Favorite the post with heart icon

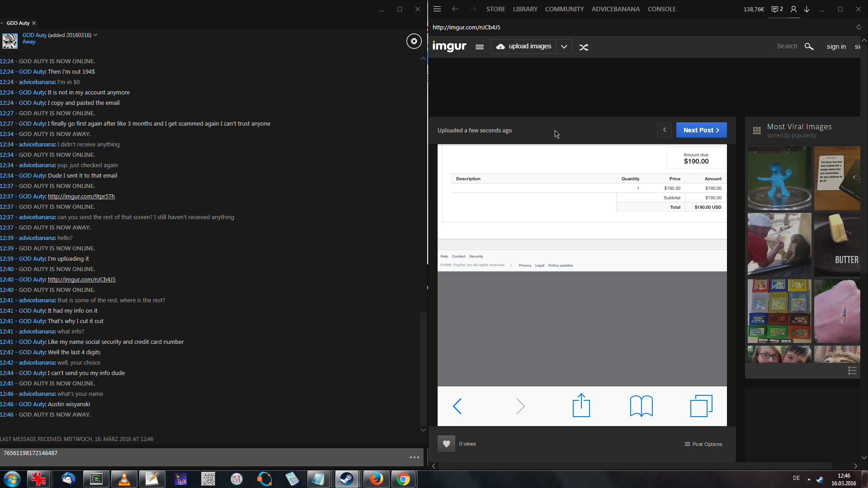[x=446, y=444]
